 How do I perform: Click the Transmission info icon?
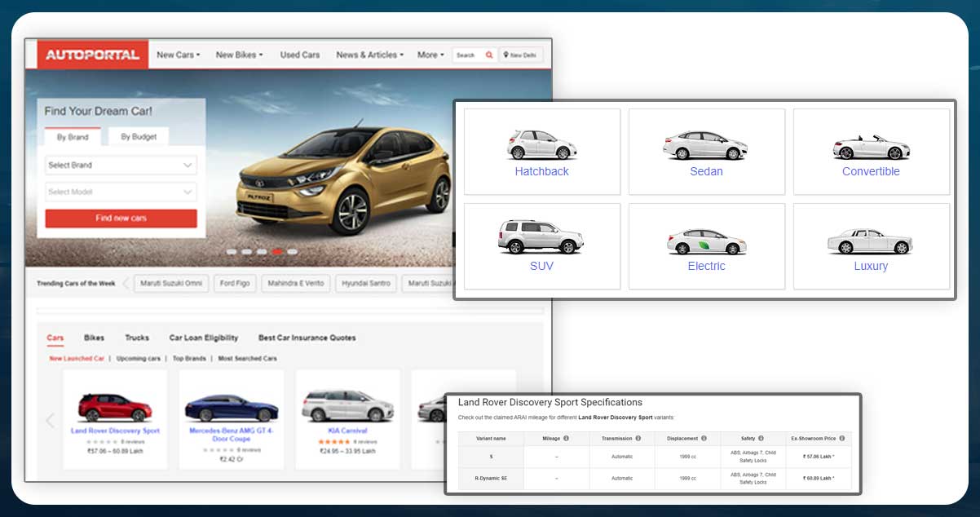(x=638, y=438)
